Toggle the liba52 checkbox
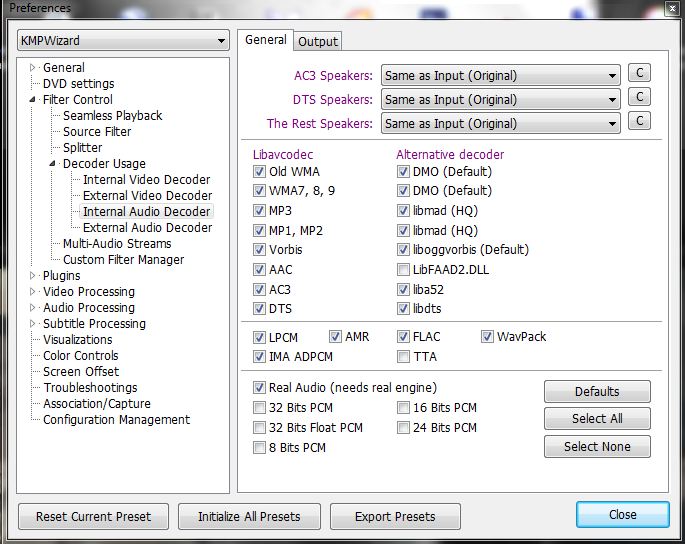This screenshot has height=544, width=685. (403, 289)
